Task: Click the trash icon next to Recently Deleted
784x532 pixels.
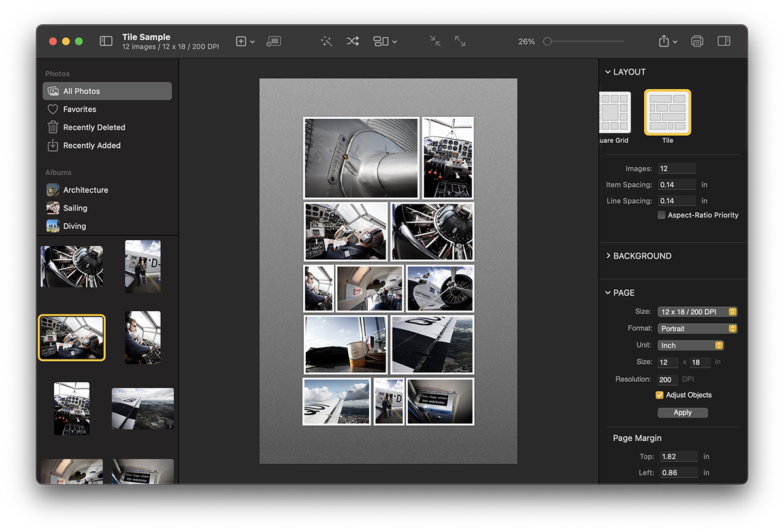Action: 53,127
